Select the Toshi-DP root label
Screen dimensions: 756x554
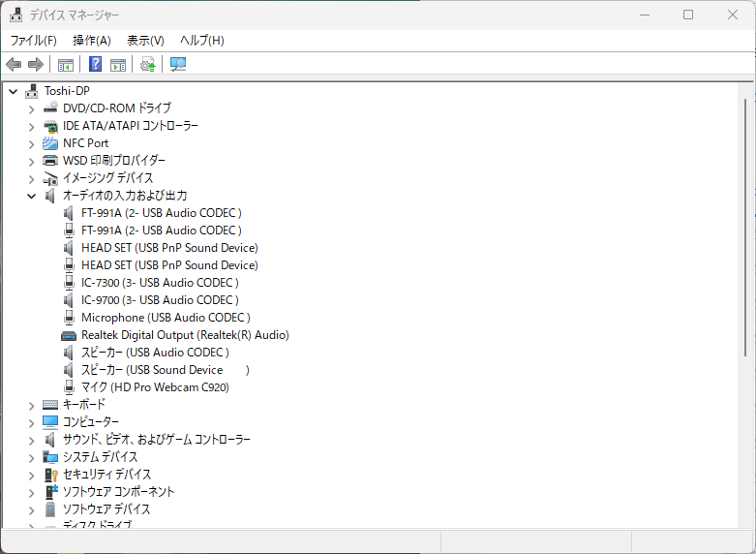[x=67, y=91]
